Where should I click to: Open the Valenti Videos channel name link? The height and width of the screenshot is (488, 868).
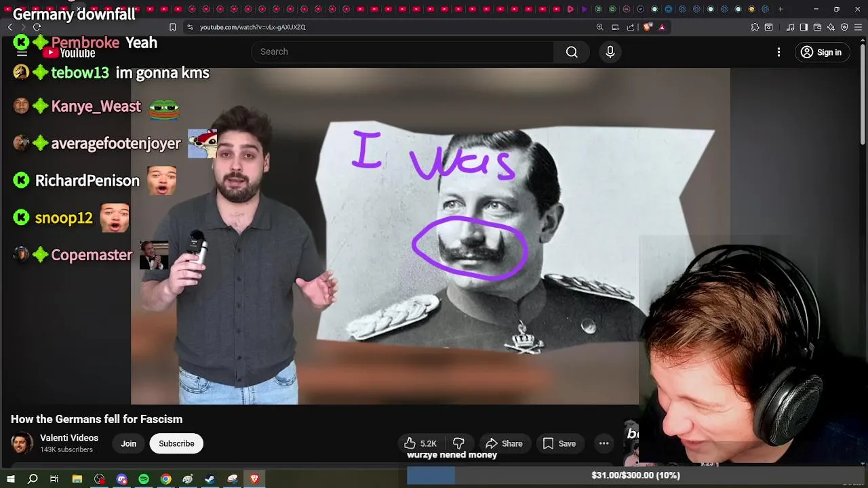69,438
